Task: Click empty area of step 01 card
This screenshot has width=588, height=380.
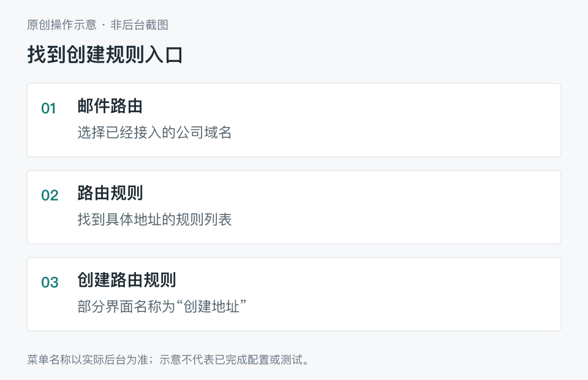Action: tap(394, 120)
